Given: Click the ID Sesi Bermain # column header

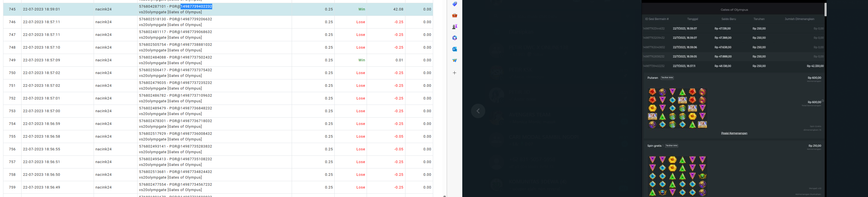Looking at the screenshot, I should coord(657,19).
